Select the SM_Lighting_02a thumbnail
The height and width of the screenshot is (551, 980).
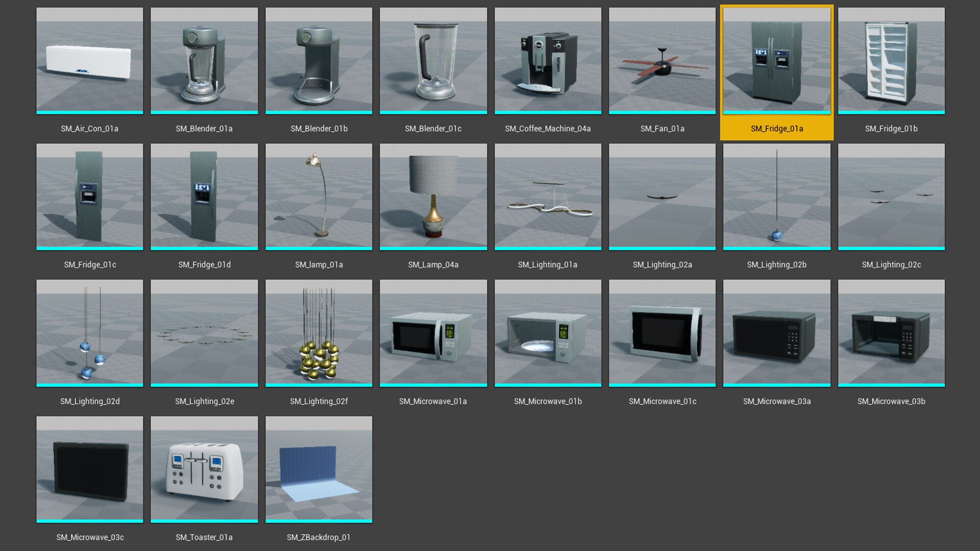click(663, 197)
